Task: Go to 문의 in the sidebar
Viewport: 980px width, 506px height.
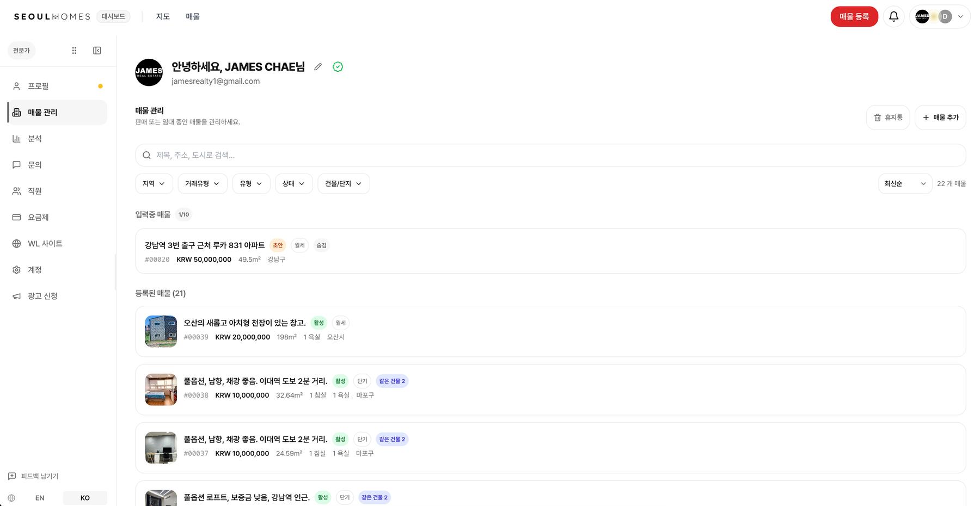Action: pos(57,165)
